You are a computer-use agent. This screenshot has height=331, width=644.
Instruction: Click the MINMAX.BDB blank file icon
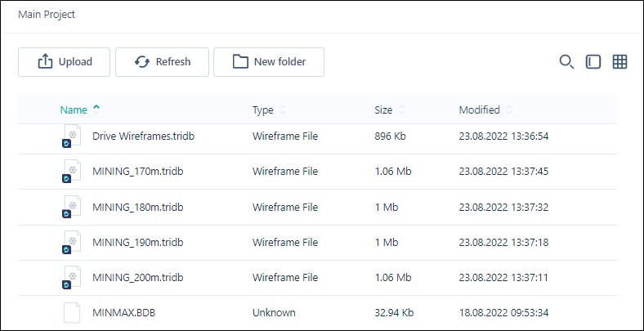pos(72,312)
